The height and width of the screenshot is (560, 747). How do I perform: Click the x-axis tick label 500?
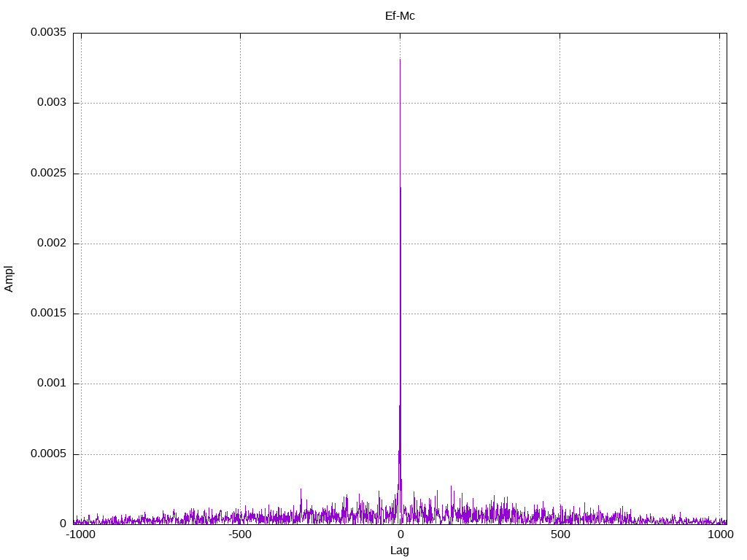(x=560, y=534)
